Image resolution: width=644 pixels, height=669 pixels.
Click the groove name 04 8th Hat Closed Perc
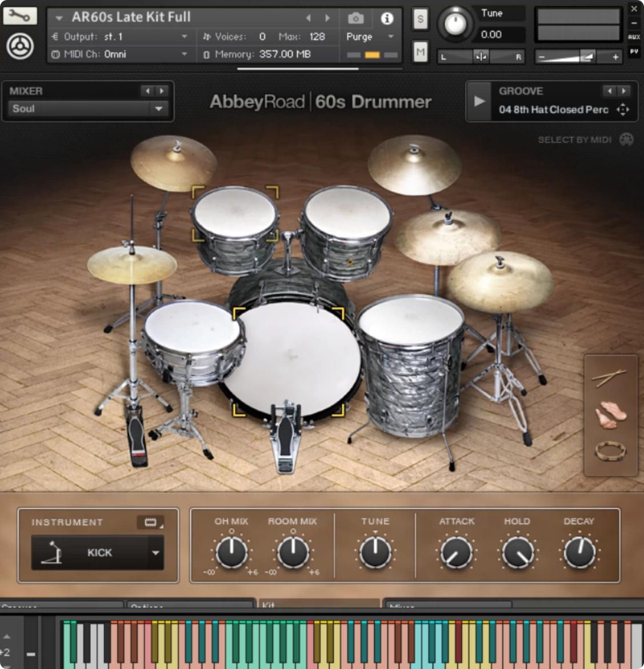[554, 110]
